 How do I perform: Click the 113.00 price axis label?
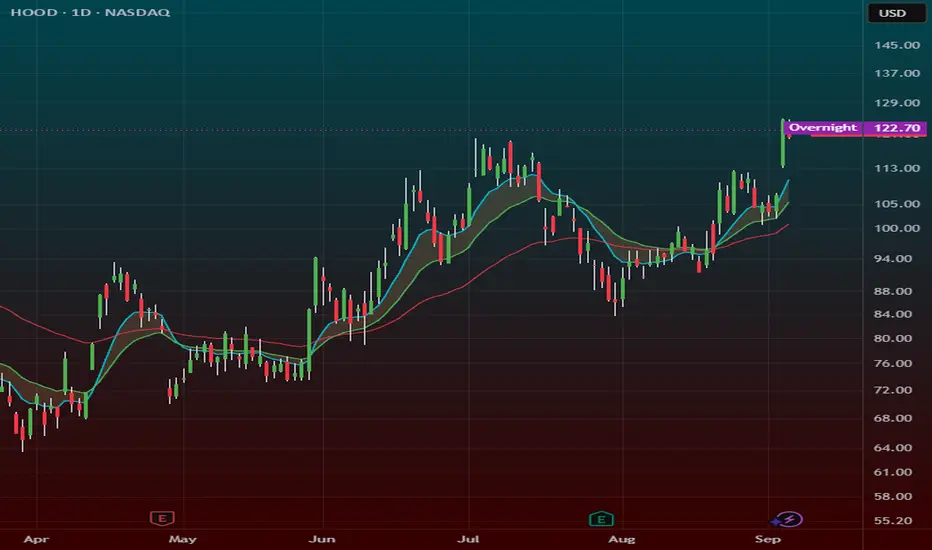click(x=897, y=168)
